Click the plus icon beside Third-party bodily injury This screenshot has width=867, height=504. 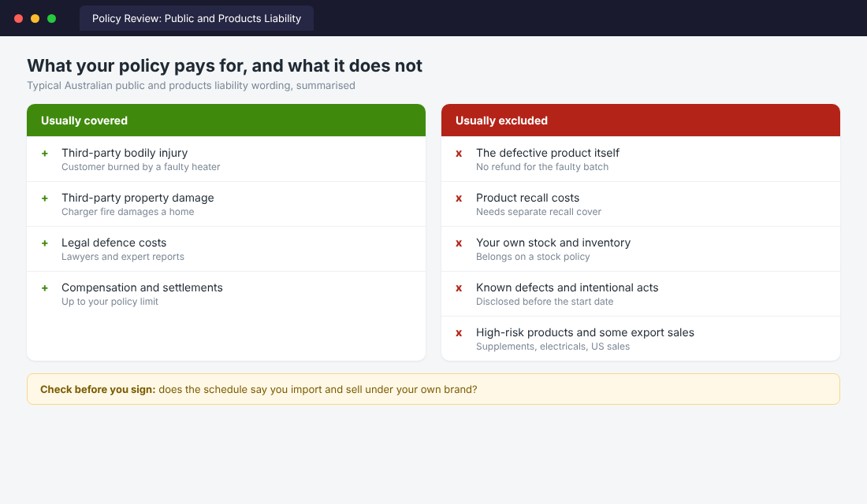[45, 154]
